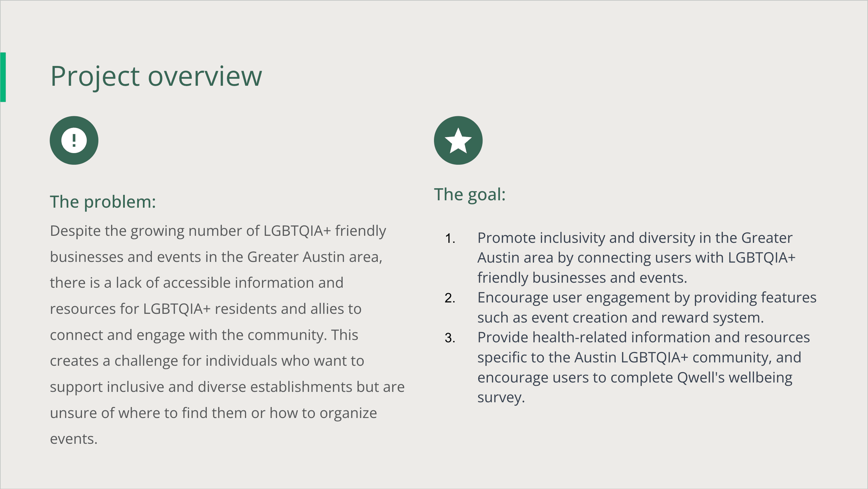This screenshot has height=489, width=868.
Task: Click the friendly businesses and events line
Action: pyautogui.click(x=582, y=278)
